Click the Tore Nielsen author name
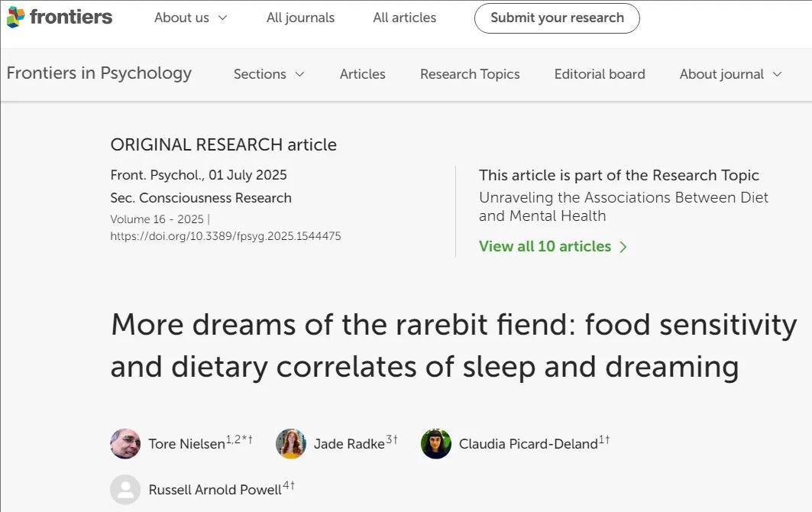 pos(186,444)
